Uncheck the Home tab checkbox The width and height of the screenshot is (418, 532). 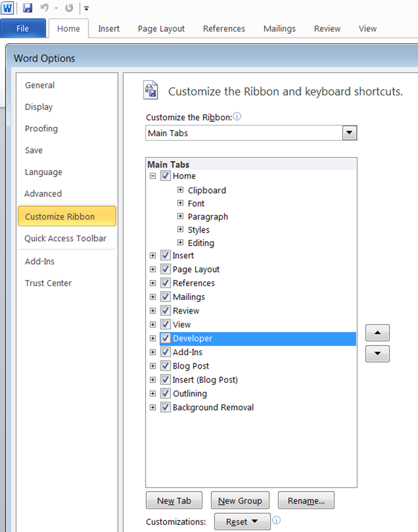tap(166, 176)
